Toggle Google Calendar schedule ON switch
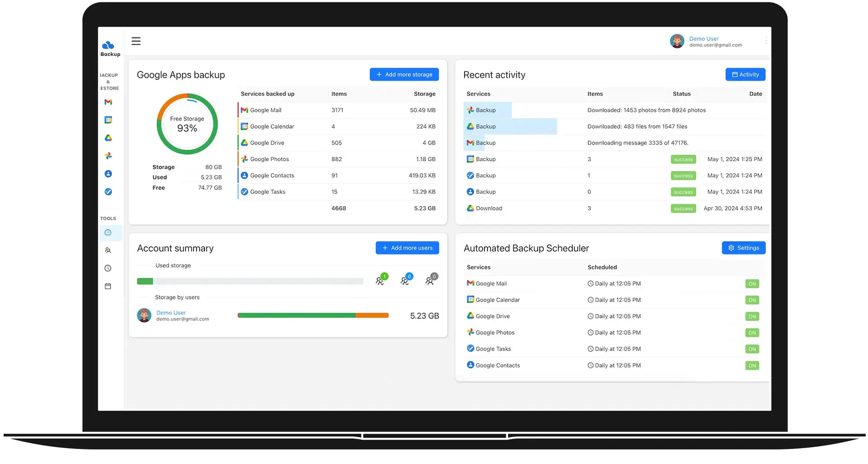 (752, 300)
